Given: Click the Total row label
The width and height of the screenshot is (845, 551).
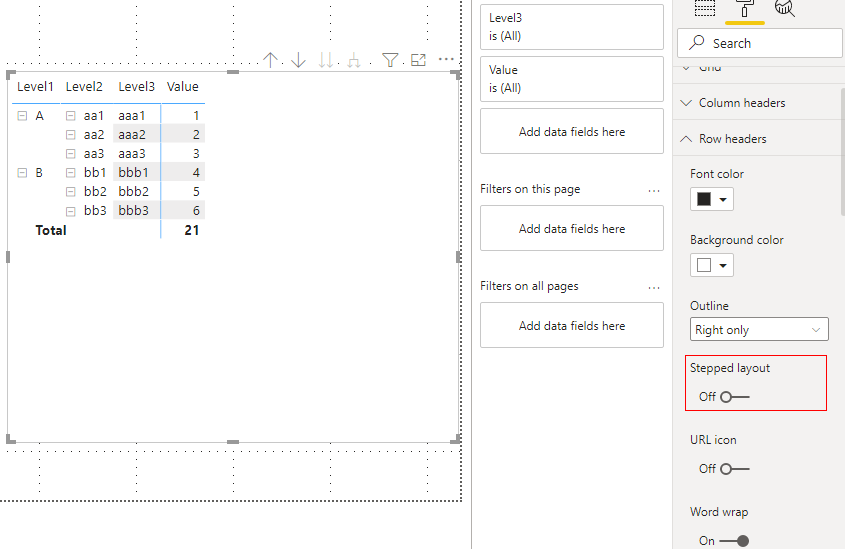Looking at the screenshot, I should pos(51,230).
